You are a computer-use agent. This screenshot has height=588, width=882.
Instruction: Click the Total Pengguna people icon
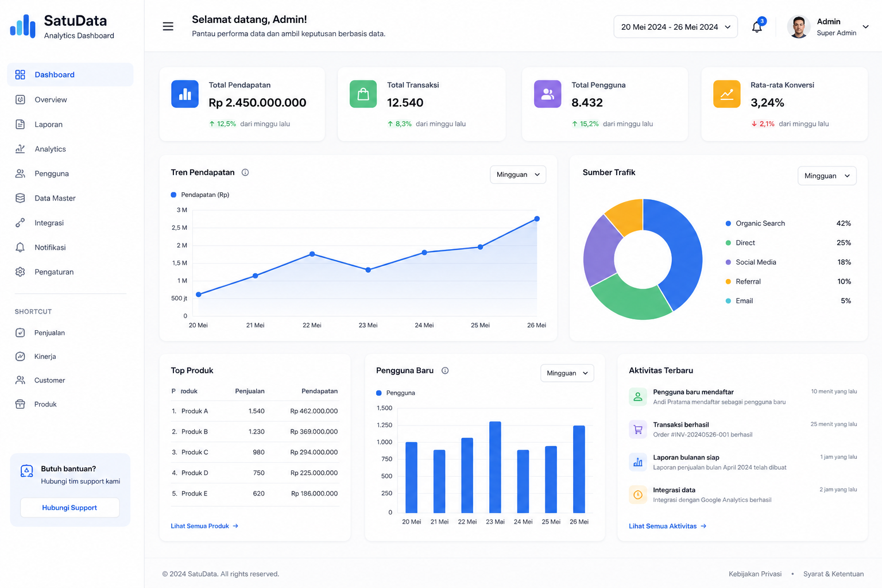pyautogui.click(x=548, y=94)
